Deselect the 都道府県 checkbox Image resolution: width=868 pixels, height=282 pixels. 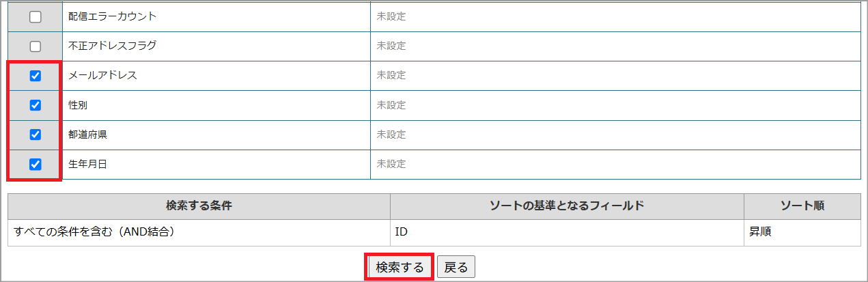coord(36,135)
